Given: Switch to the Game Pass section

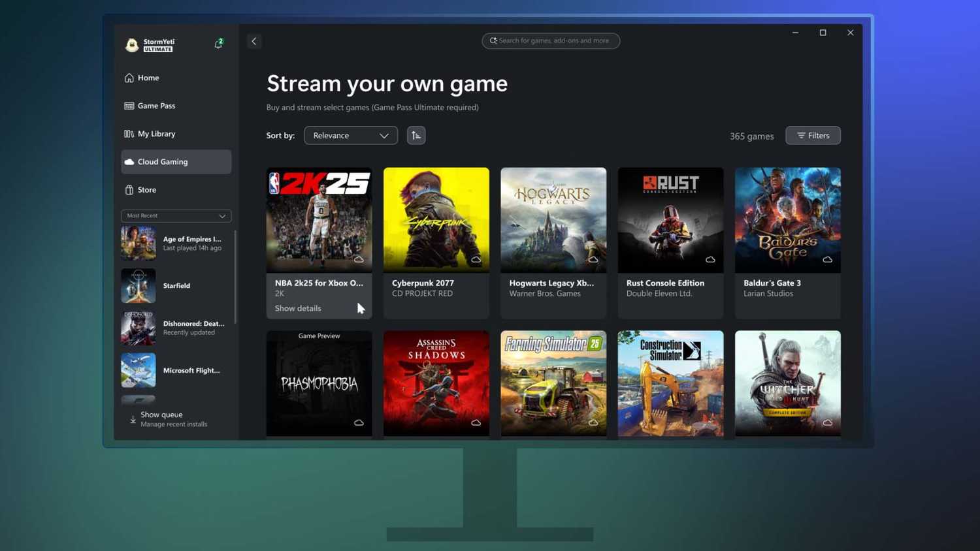Looking at the screenshot, I should 156,105.
